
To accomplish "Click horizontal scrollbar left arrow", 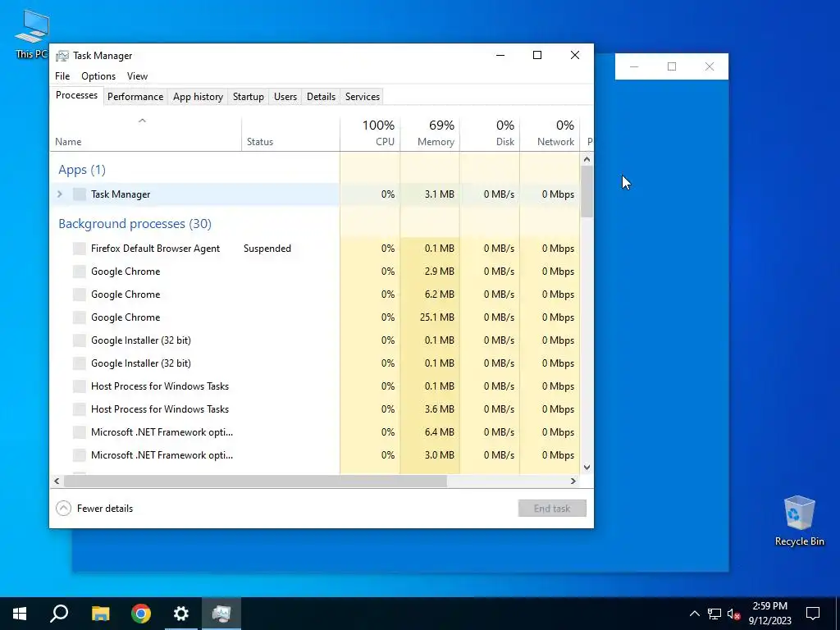I will [57, 481].
